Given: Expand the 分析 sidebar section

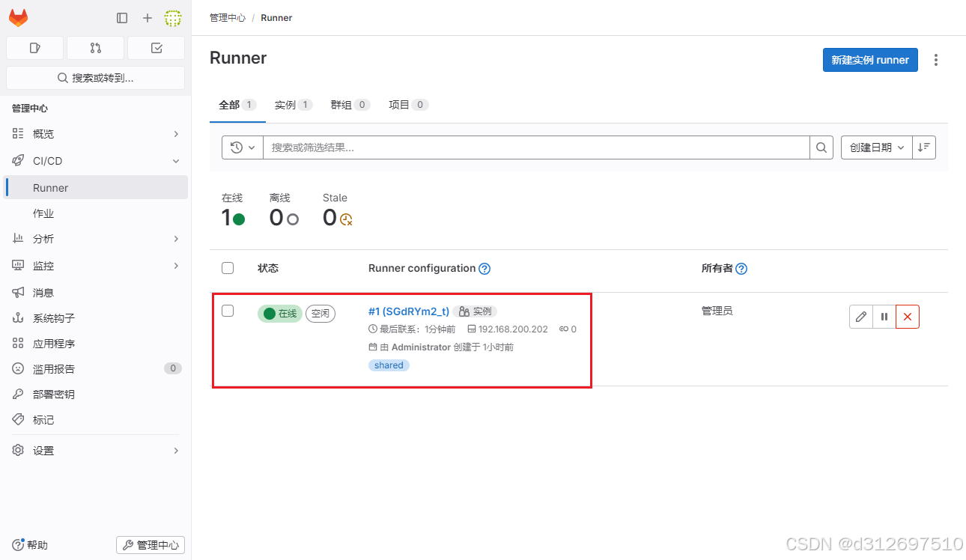Looking at the screenshot, I should pyautogui.click(x=96, y=239).
